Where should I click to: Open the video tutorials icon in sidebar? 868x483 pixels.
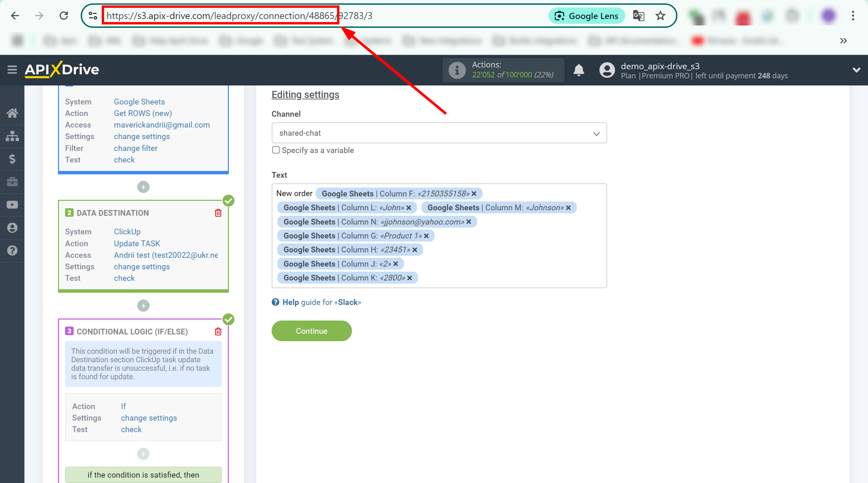[x=12, y=205]
